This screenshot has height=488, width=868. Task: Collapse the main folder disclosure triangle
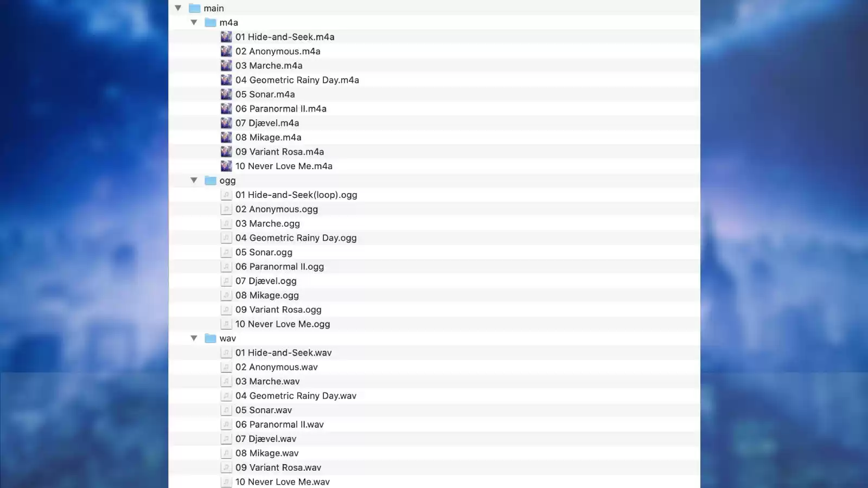coord(178,8)
